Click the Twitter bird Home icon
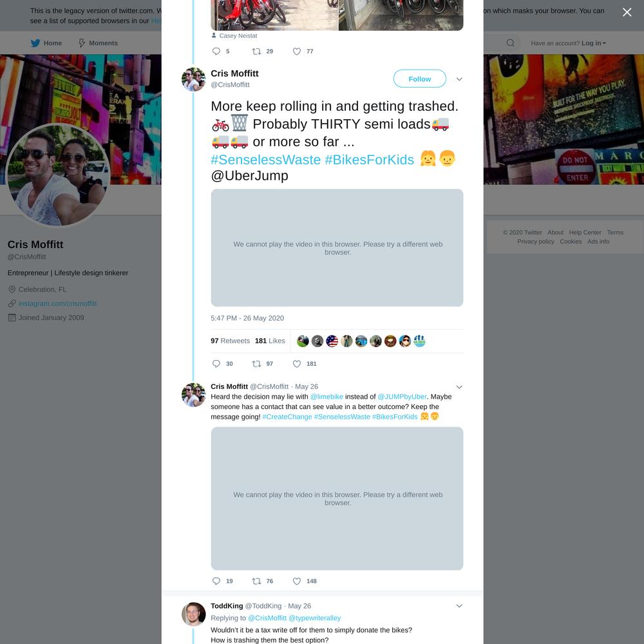 (35, 43)
